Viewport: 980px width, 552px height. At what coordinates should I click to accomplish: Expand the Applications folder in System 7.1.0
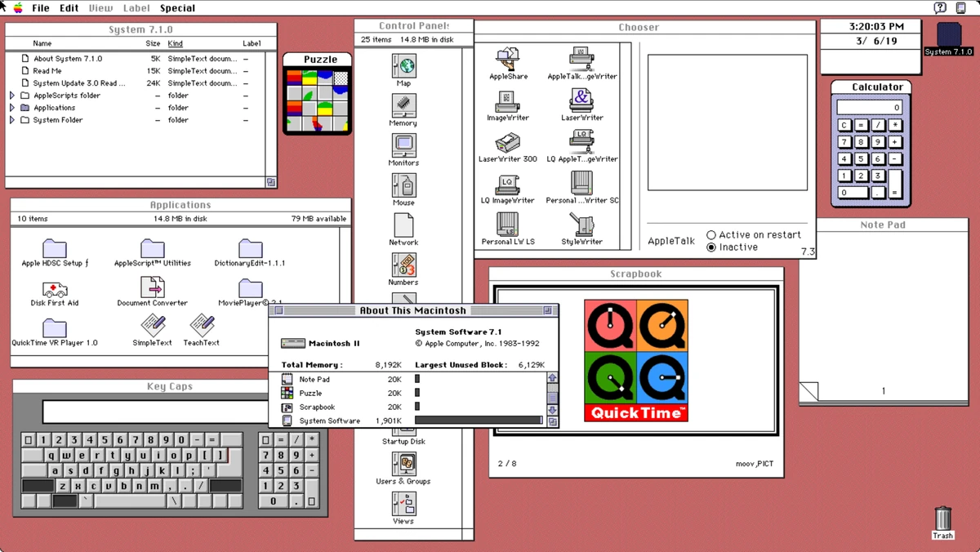tap(14, 107)
